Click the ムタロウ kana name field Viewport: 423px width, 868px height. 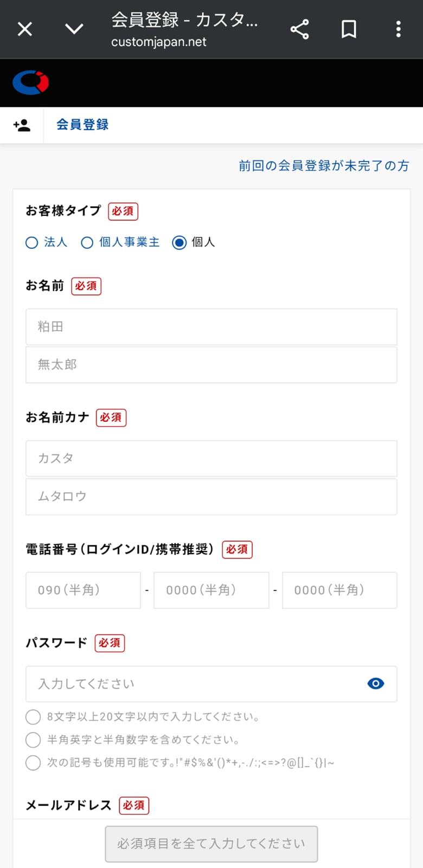point(211,497)
